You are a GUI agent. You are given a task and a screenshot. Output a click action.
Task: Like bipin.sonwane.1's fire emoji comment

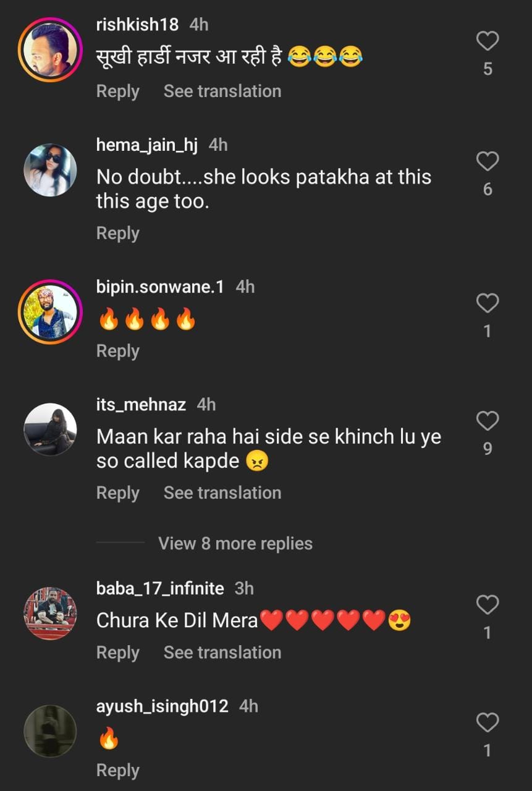tap(488, 303)
